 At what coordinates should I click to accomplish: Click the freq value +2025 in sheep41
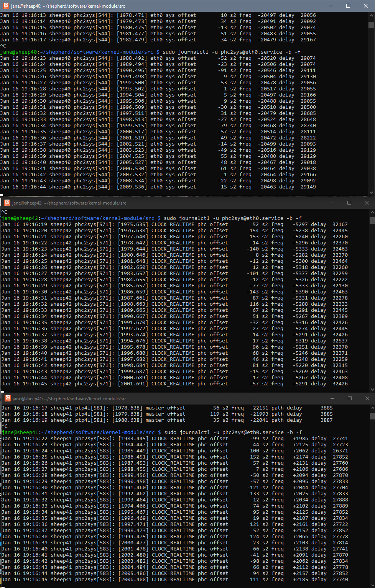(x=301, y=494)
